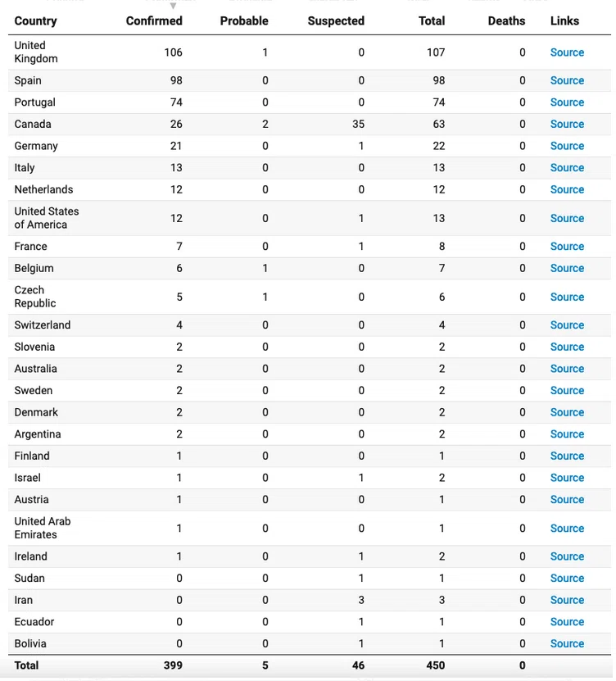Screen dimensions: 616x681
Task: Click the Country column header
Action: 35,20
